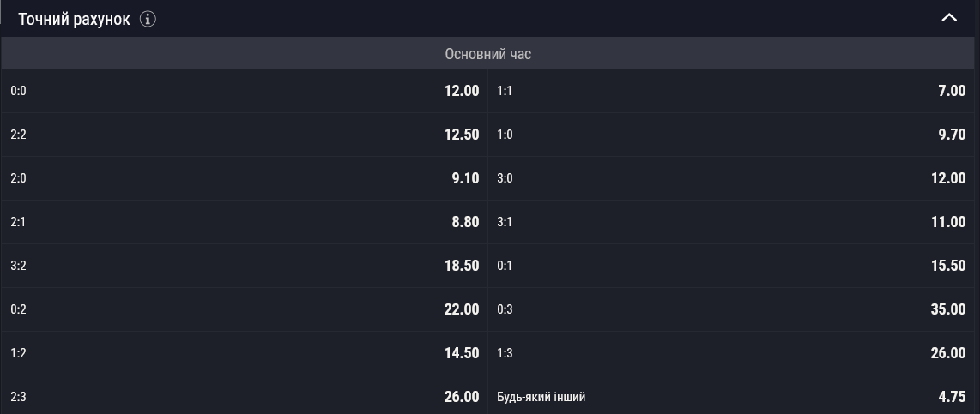Click the Точний рахунок market title
Viewport: 980px width, 414px height.
74,19
